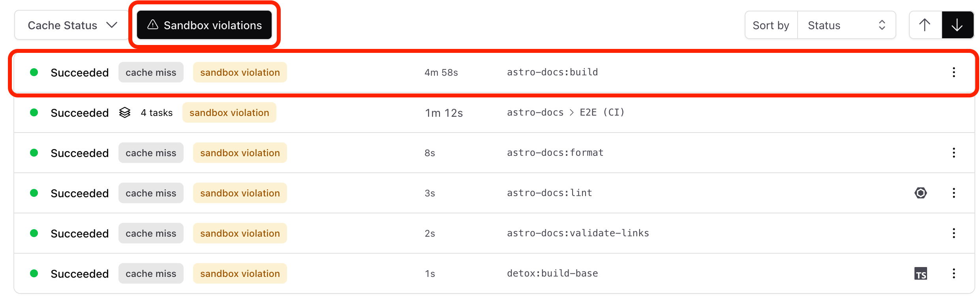The height and width of the screenshot is (299, 980).
Task: Click the 4m 58s duration indicator
Action: click(441, 72)
